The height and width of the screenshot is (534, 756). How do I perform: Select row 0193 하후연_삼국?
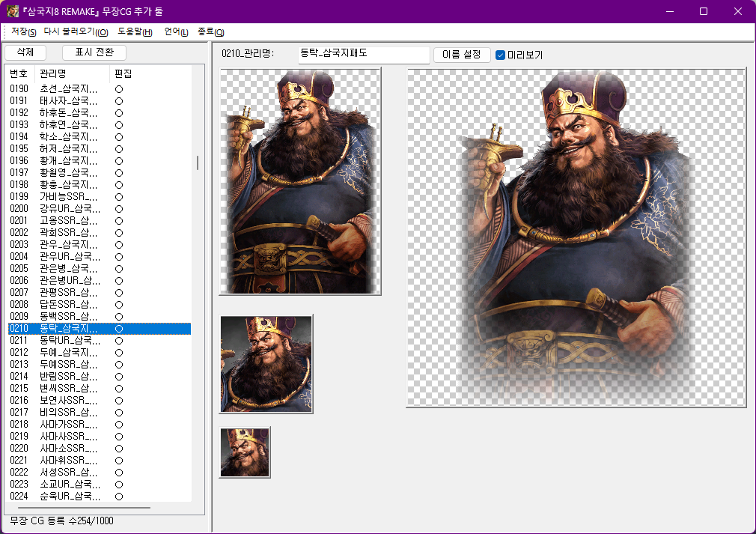tap(100, 125)
